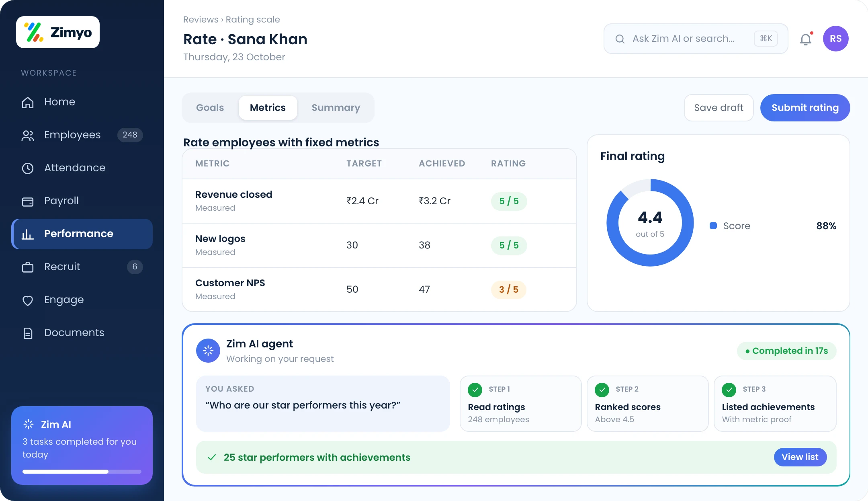This screenshot has width=868, height=501.
Task: Open Recruit menu item
Action: 82,267
